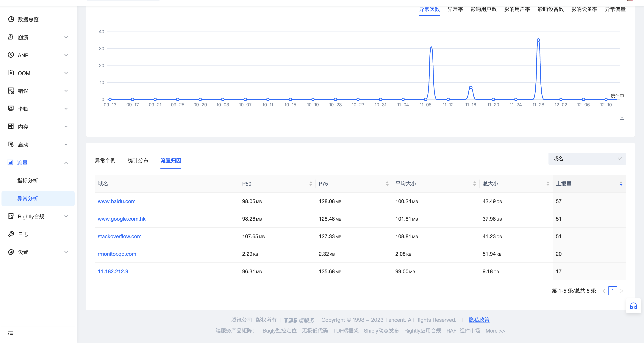Collapse the 流量 sidebar section
This screenshot has height=343, width=644.
click(66, 163)
